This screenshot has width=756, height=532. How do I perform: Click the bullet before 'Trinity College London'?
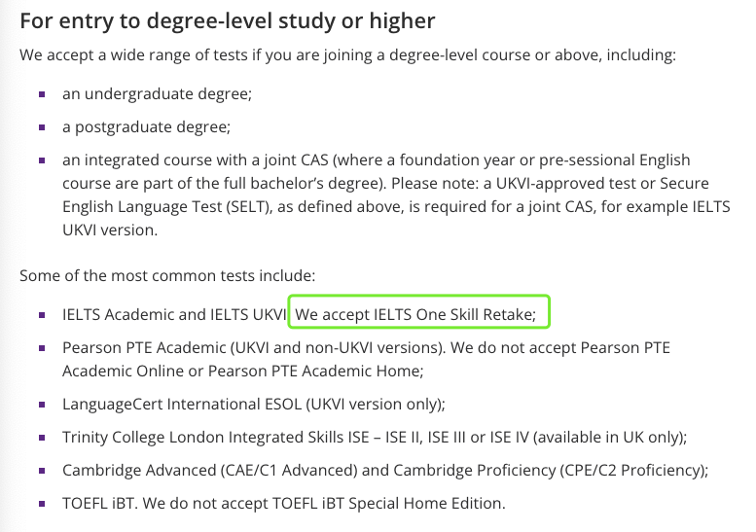point(42,438)
